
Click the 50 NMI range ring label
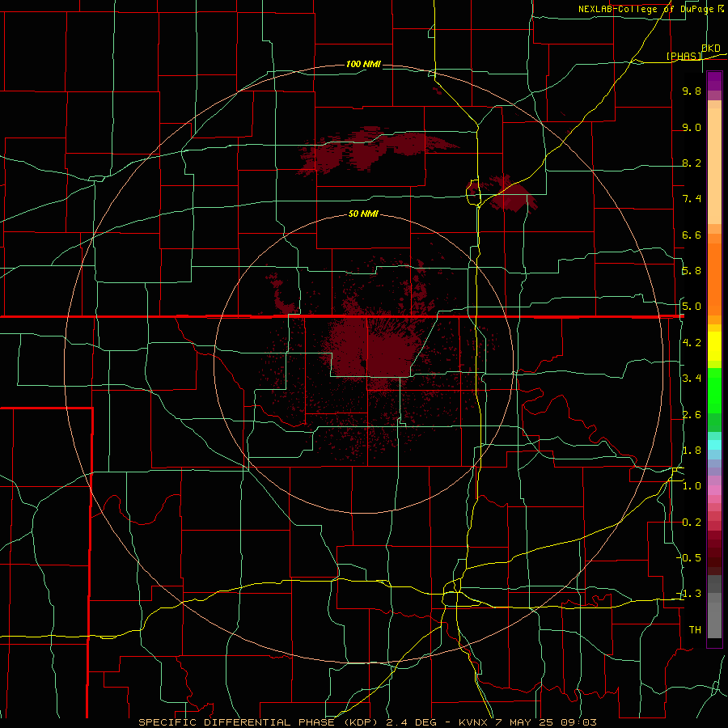(363, 214)
